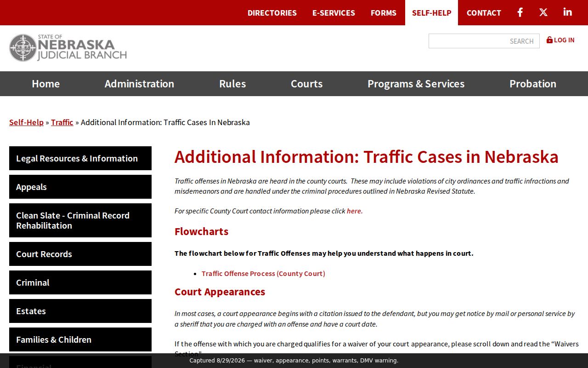Open Traffic Offense Process (County Court) link
This screenshot has height=368, width=588.
(x=263, y=274)
